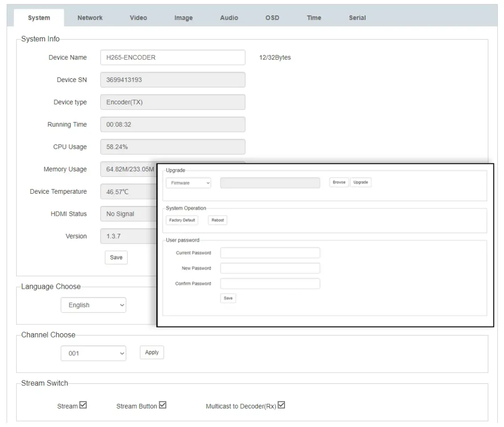Switch to the Network tab

(90, 18)
